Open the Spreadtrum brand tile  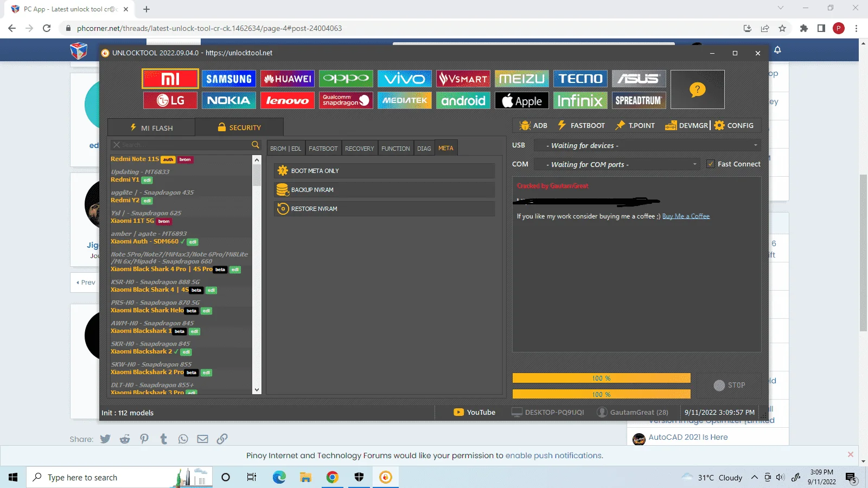(x=639, y=100)
